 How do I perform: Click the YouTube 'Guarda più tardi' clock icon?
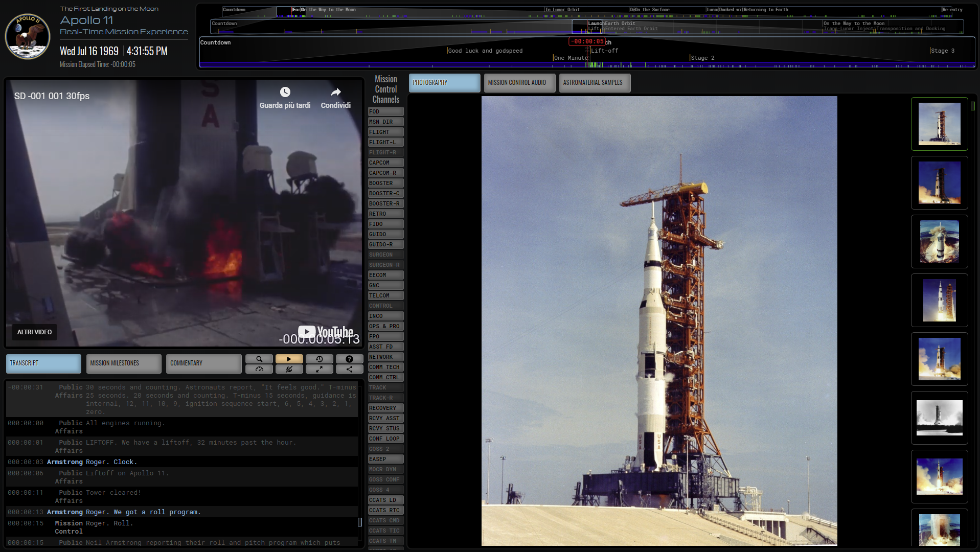(285, 92)
